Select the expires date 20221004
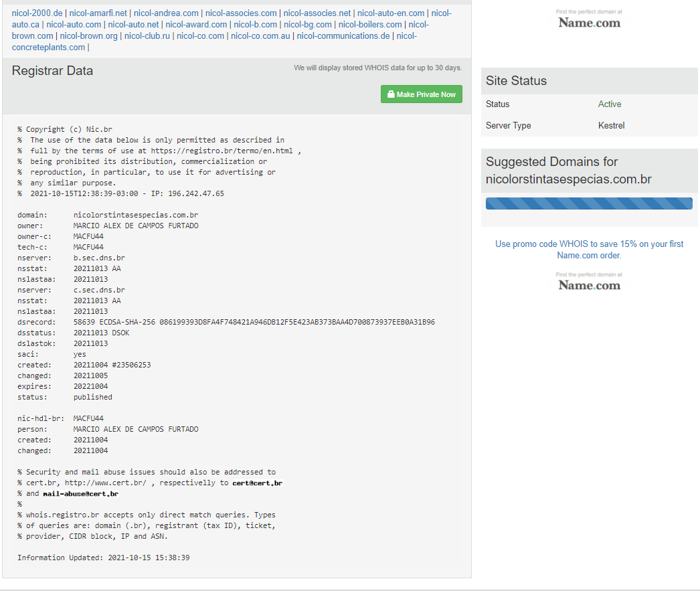Image resolution: width=700 pixels, height=591 pixels. [90, 386]
